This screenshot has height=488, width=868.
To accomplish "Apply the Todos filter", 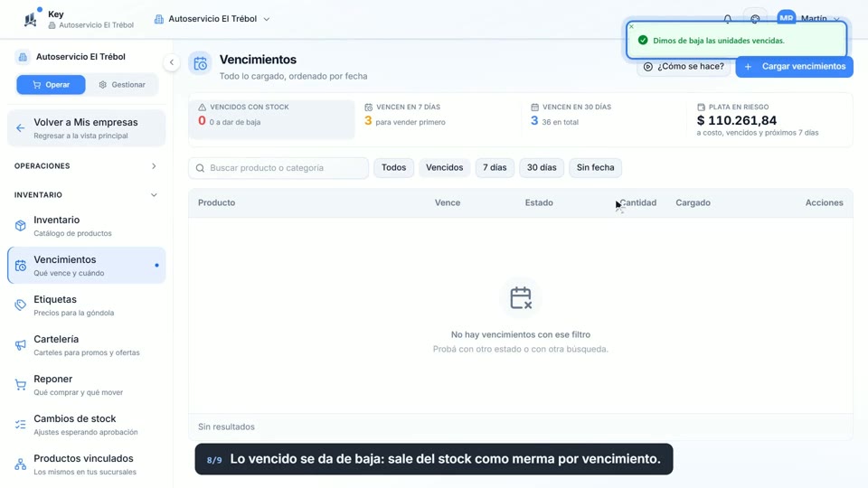I will click(x=393, y=168).
